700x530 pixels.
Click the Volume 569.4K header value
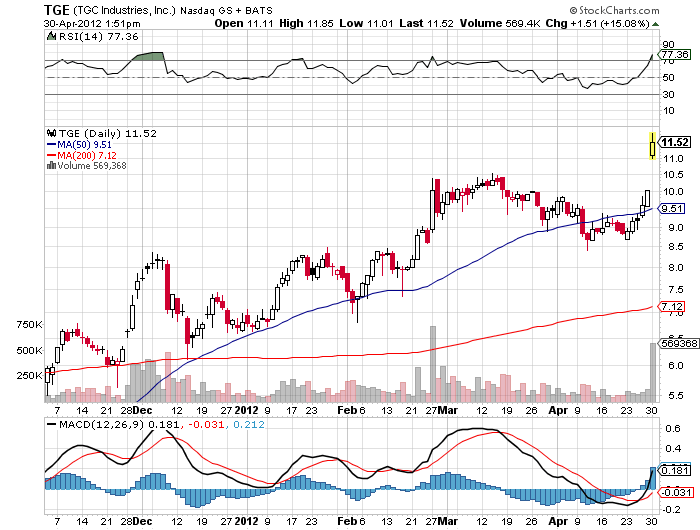(500, 23)
